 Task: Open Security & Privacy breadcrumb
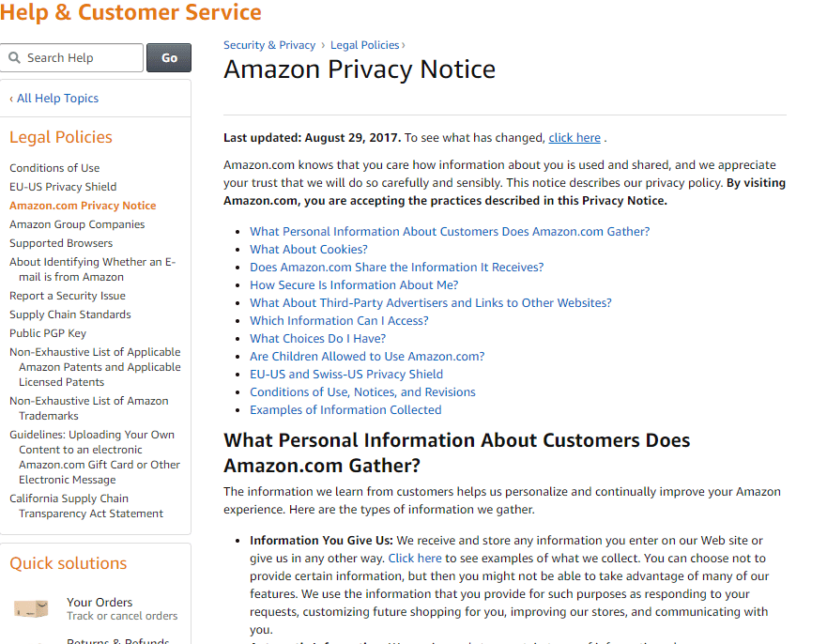(269, 45)
